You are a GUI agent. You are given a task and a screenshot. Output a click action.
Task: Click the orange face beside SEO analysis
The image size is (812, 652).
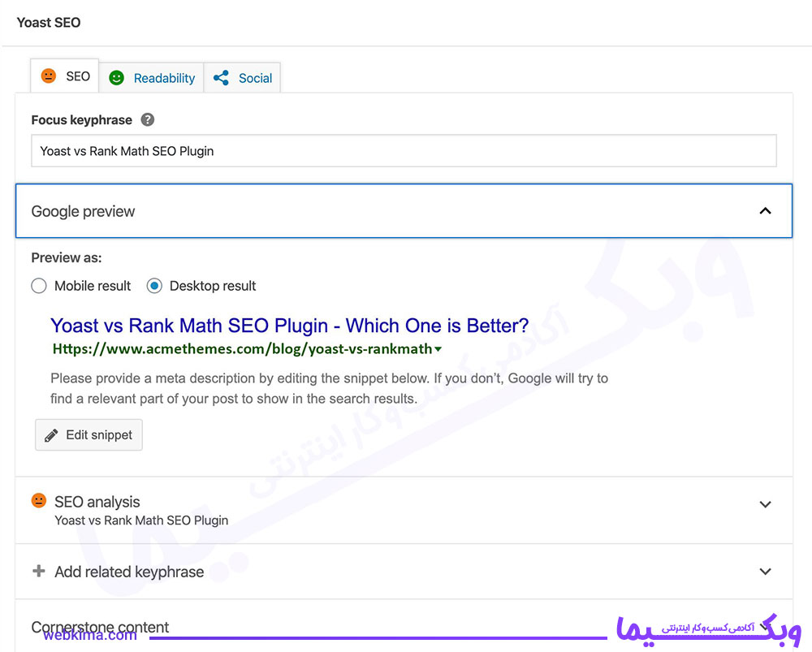click(x=39, y=500)
